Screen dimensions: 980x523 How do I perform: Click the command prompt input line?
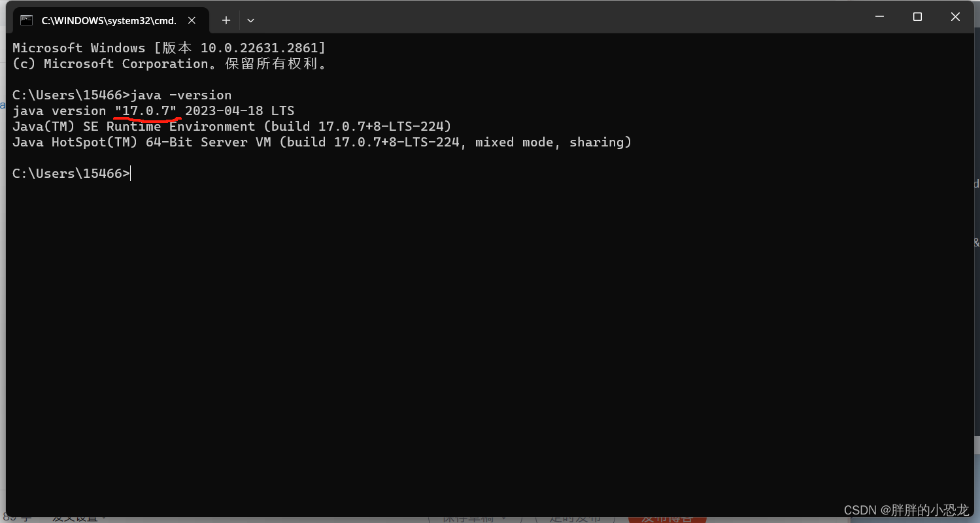coord(71,173)
